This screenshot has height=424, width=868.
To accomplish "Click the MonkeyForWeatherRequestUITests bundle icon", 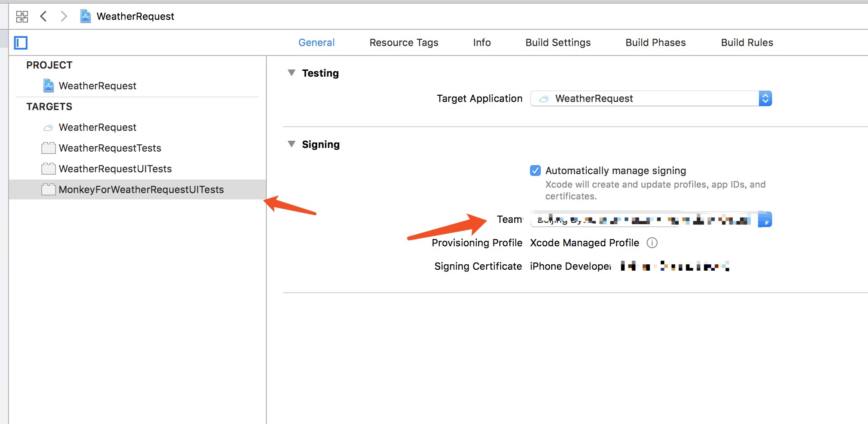I will pyautogui.click(x=49, y=189).
